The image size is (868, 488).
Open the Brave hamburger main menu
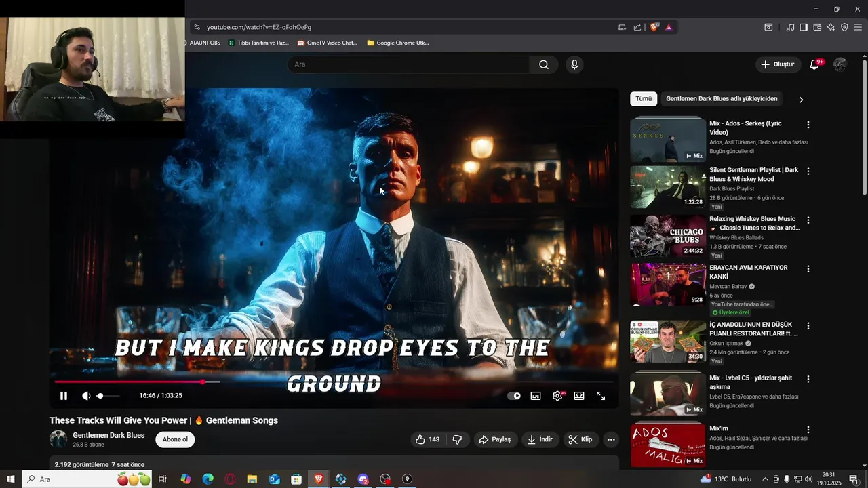(858, 27)
